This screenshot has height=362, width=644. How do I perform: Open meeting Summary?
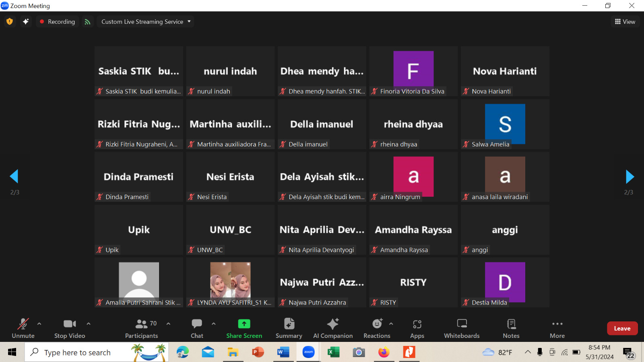(289, 328)
